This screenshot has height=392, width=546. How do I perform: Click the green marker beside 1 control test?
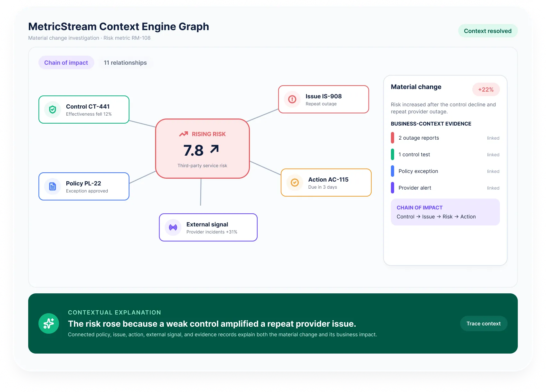(393, 154)
